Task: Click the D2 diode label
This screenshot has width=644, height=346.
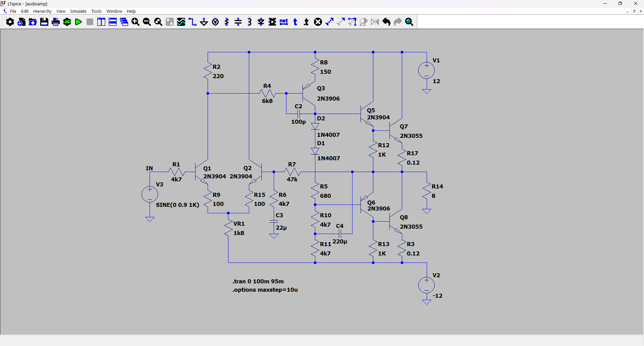Action: (x=321, y=118)
